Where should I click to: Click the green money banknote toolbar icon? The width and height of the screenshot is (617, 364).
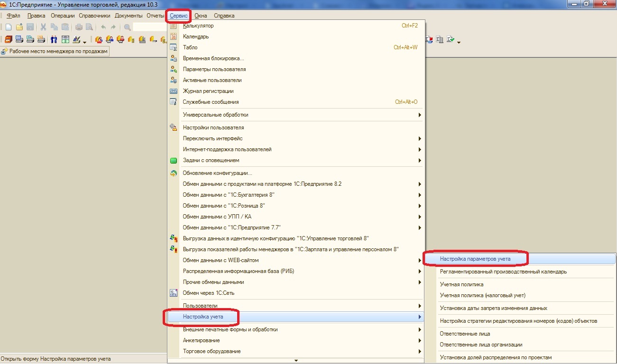pos(65,39)
